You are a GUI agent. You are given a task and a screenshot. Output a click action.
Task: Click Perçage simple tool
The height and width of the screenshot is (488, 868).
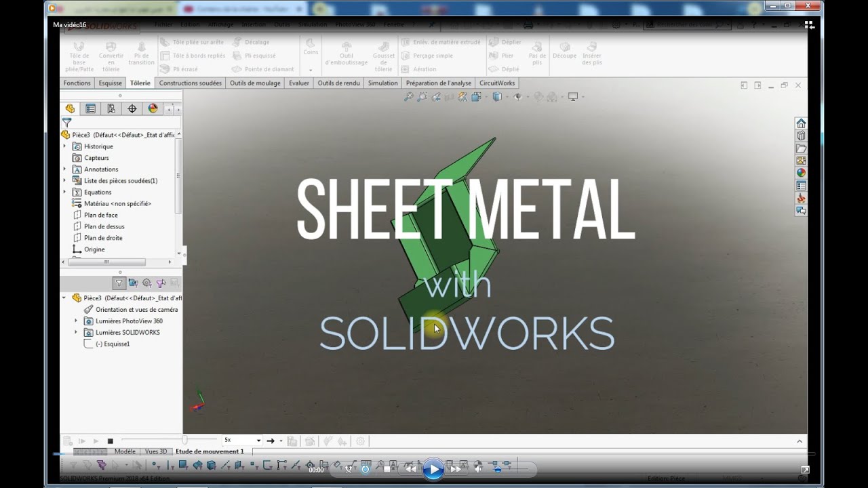[427, 56]
